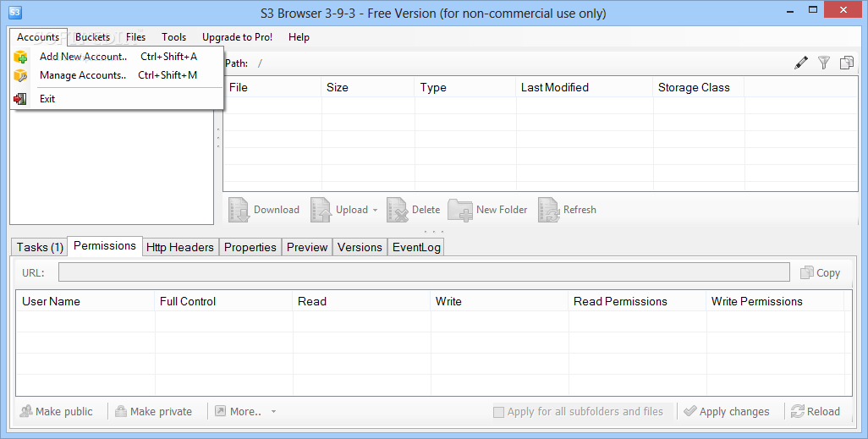Click into the URL field
Image resolution: width=868 pixels, height=439 pixels.
tap(424, 272)
